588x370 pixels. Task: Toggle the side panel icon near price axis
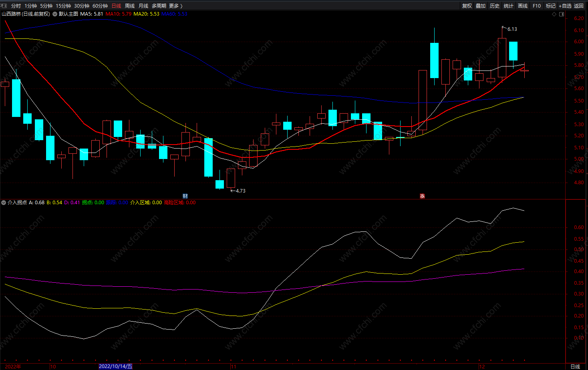pyautogui.click(x=562, y=14)
